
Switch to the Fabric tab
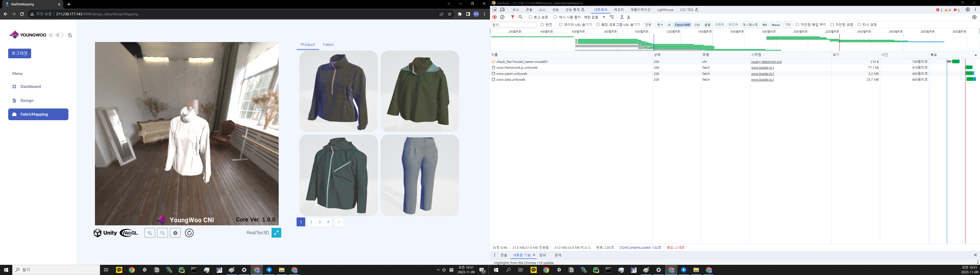pos(328,45)
